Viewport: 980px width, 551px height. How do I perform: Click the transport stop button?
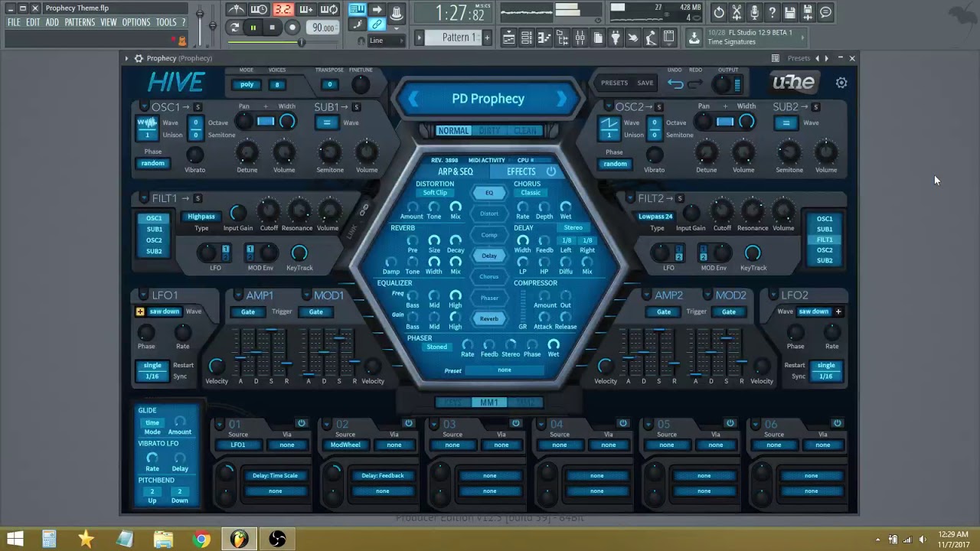(272, 28)
